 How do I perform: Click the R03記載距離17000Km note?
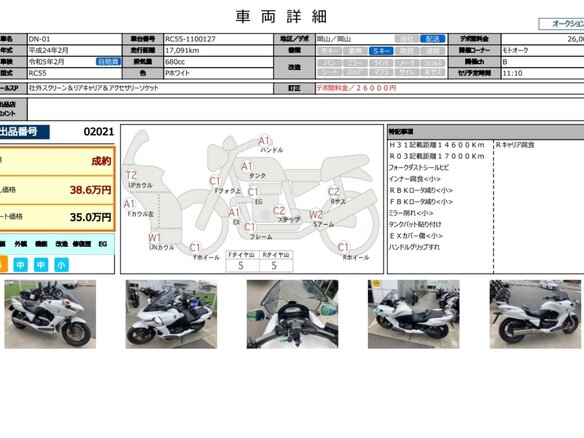tap(437, 156)
